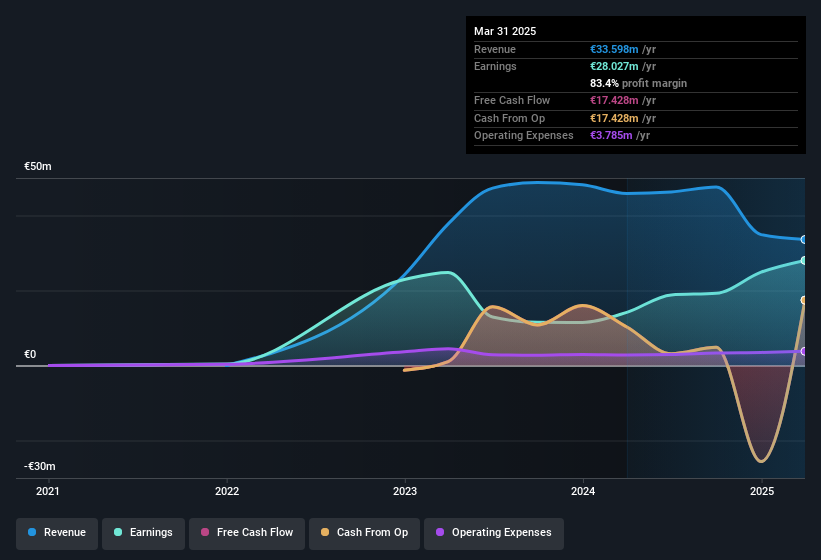Click the 2023 x-axis label
The image size is (821, 560).
click(x=405, y=491)
